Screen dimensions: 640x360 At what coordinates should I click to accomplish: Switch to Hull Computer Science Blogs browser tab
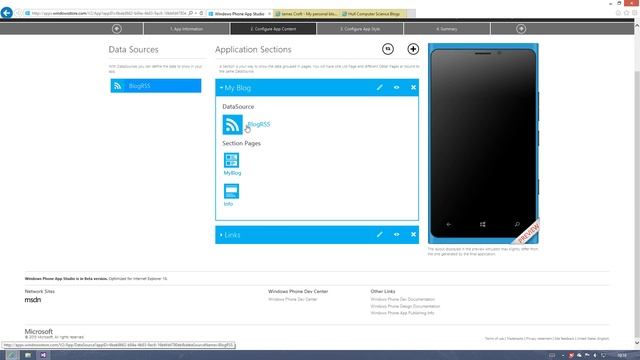[x=373, y=13]
